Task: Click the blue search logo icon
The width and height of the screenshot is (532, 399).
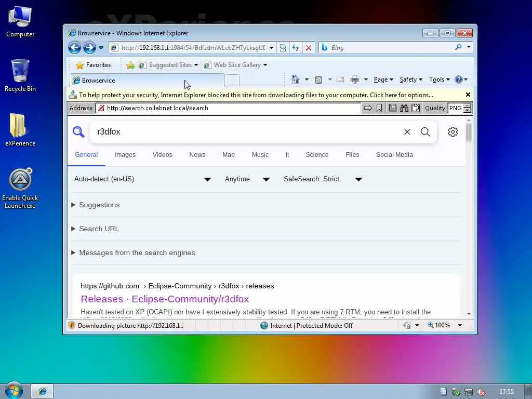Action: point(78,131)
